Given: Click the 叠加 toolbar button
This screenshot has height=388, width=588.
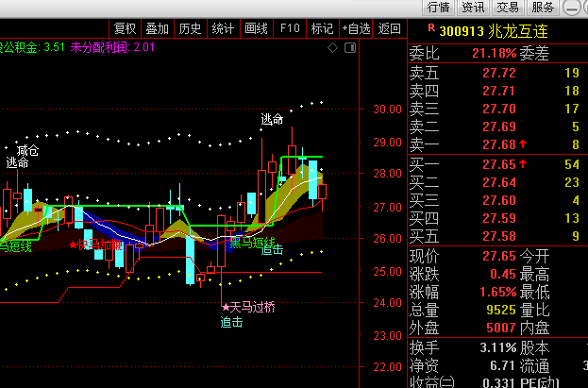Looking at the screenshot, I should [x=157, y=28].
